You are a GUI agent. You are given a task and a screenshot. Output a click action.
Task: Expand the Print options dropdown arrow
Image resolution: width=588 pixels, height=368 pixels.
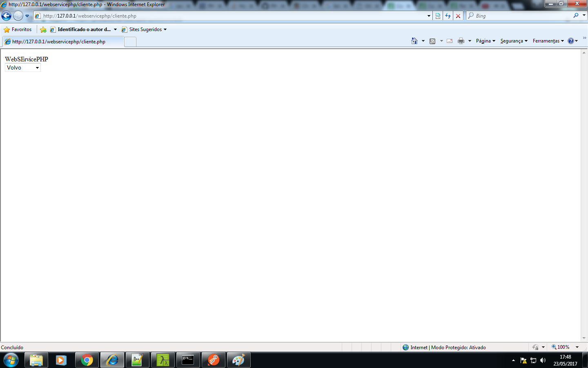click(470, 41)
